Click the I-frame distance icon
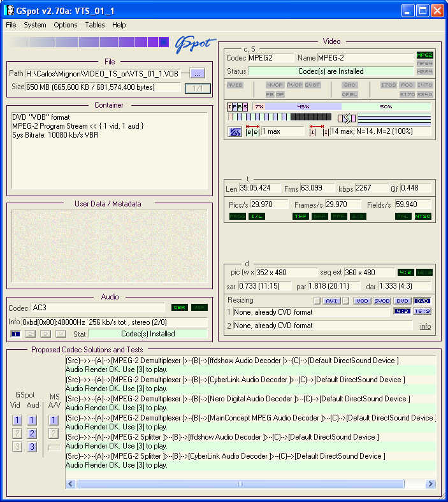 [319, 131]
